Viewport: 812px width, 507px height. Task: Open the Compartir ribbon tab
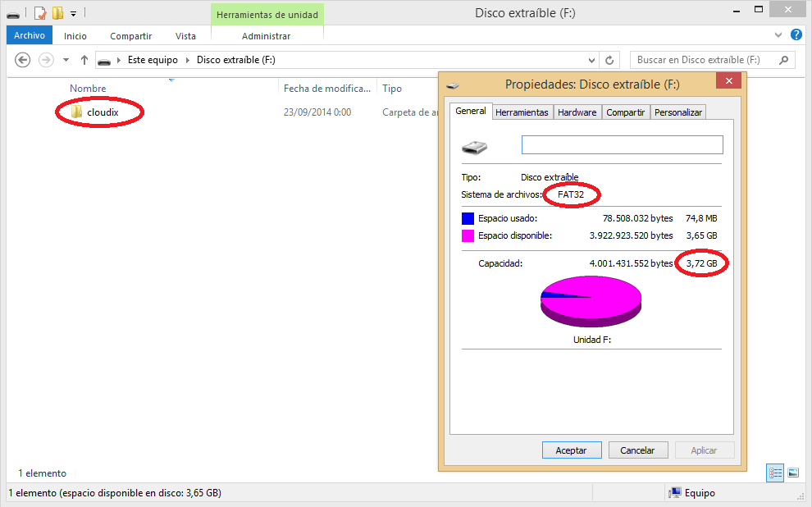click(130, 36)
